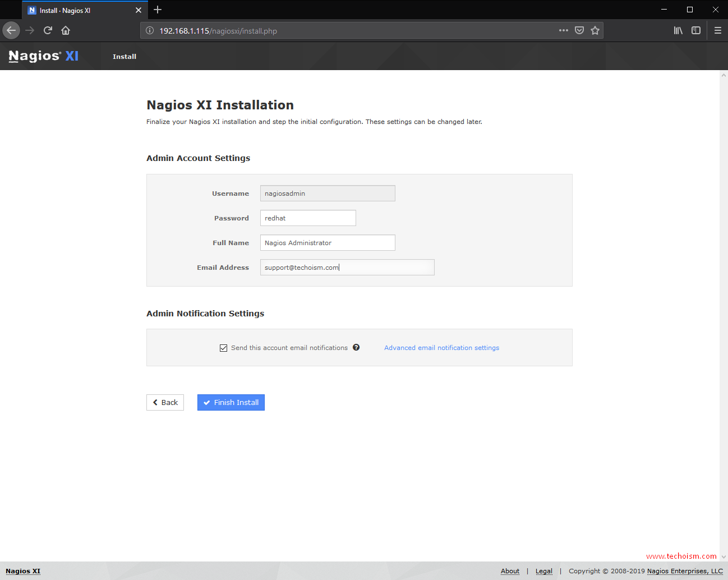The height and width of the screenshot is (580, 728).
Task: Click the page scrollbar up arrow
Action: click(724, 75)
